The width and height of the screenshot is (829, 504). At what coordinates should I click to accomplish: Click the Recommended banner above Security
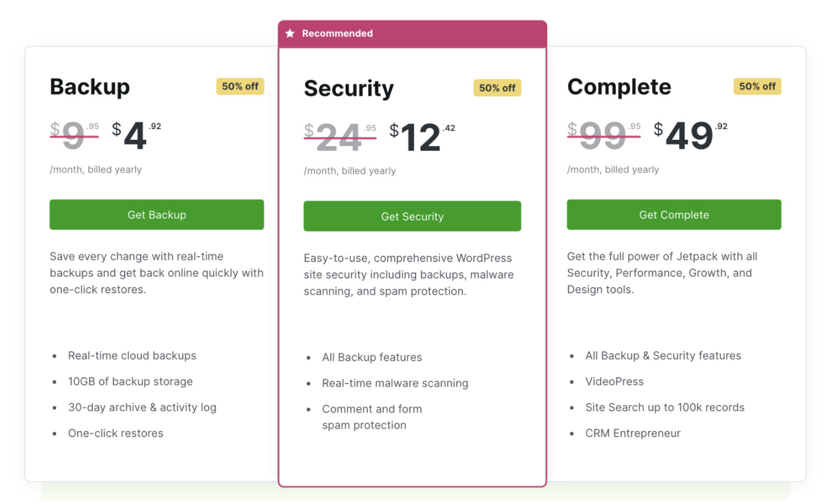point(412,33)
